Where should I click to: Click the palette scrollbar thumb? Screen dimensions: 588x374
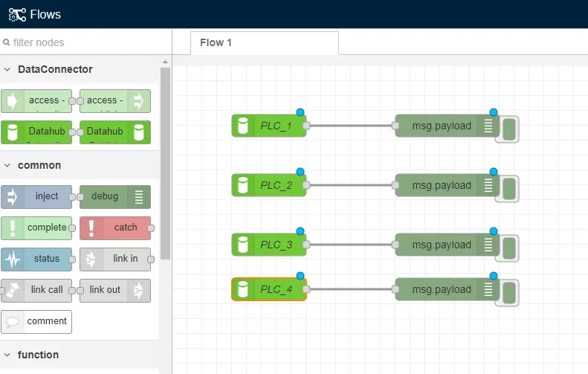pyautogui.click(x=165, y=163)
